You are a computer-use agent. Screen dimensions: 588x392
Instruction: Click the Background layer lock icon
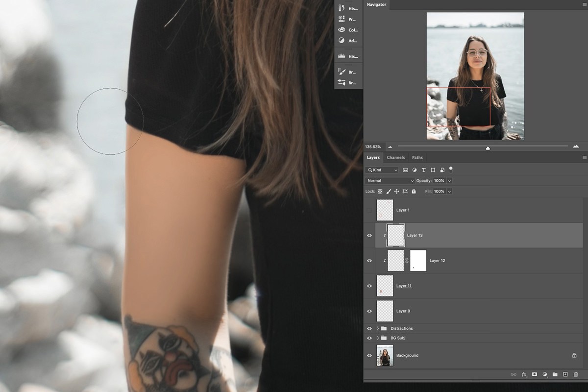[574, 355]
